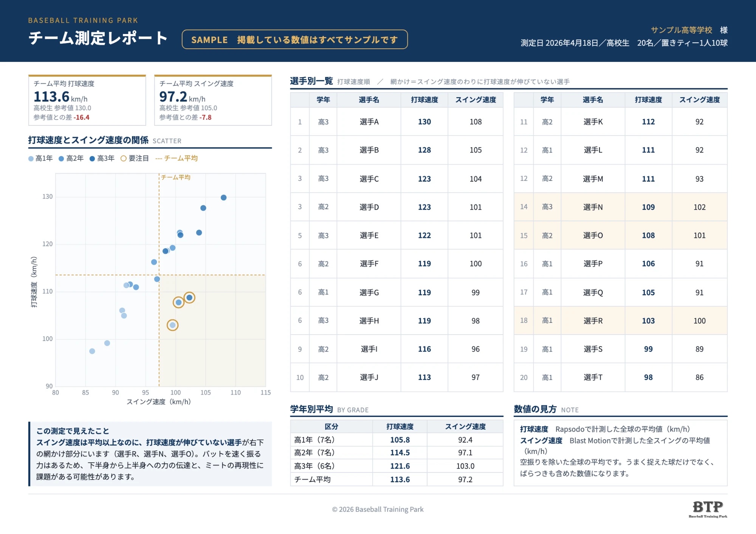Click 高3年（6名） 打球速度 value 121.6

tap(400, 466)
